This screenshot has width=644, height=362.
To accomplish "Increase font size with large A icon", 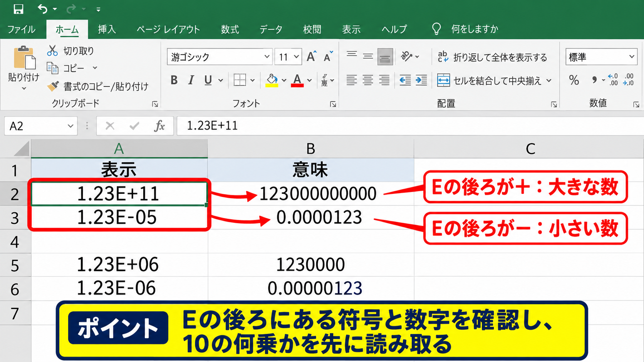I will [x=312, y=57].
